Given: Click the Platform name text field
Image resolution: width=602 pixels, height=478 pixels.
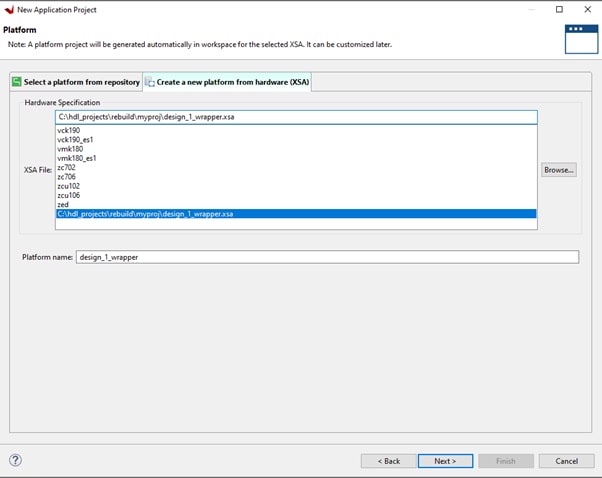Looking at the screenshot, I should point(327,257).
